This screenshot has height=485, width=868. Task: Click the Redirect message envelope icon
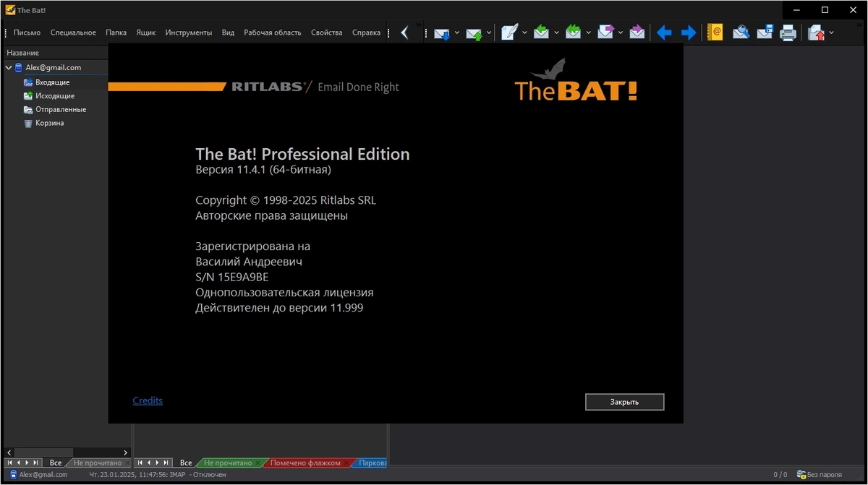pyautogui.click(x=637, y=33)
